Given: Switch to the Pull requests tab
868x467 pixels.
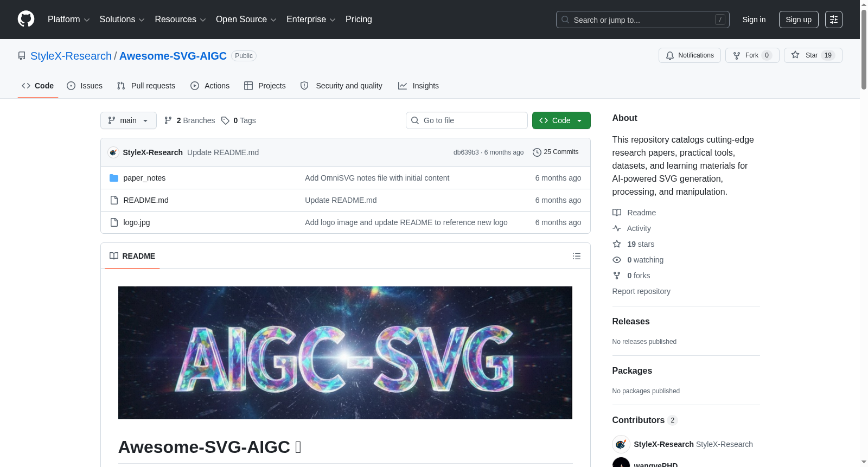Looking at the screenshot, I should tap(146, 86).
